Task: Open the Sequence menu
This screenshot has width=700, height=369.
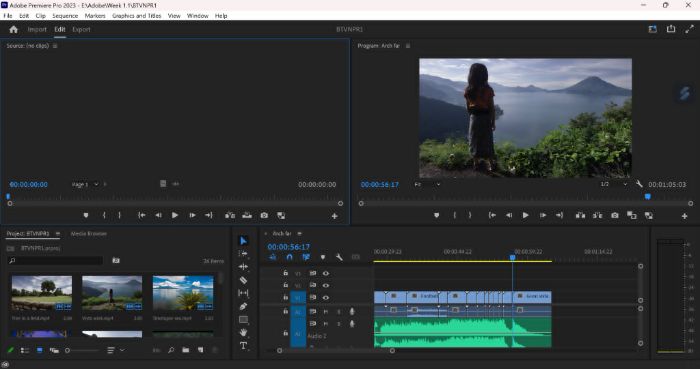Action: click(65, 16)
